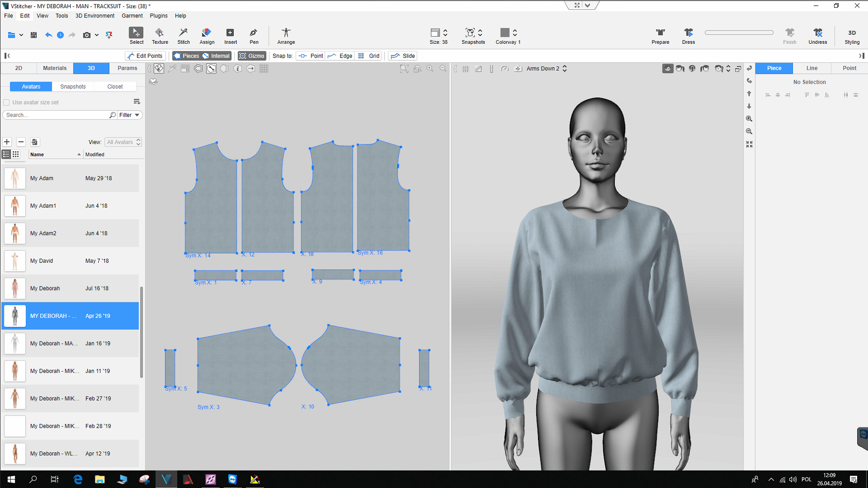The height and width of the screenshot is (488, 868).
Task: Open the Prepare tool
Action: 660,35
